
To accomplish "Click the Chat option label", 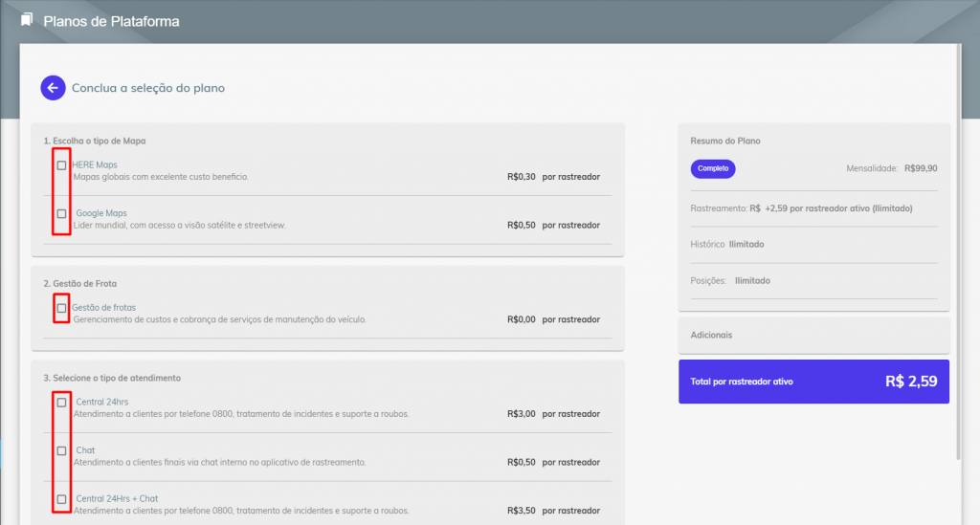I will click(x=85, y=450).
